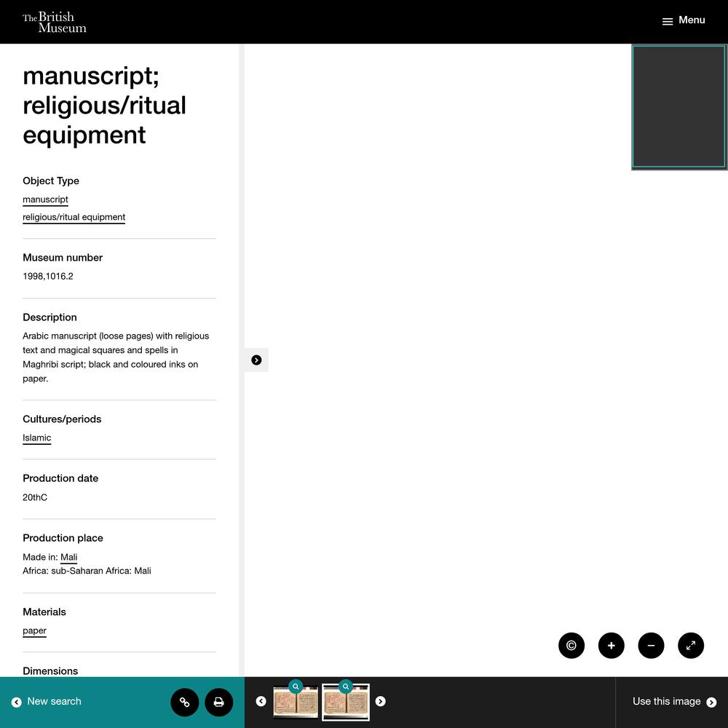
Task: Select the first manuscript thumbnail
Action: pos(296,703)
